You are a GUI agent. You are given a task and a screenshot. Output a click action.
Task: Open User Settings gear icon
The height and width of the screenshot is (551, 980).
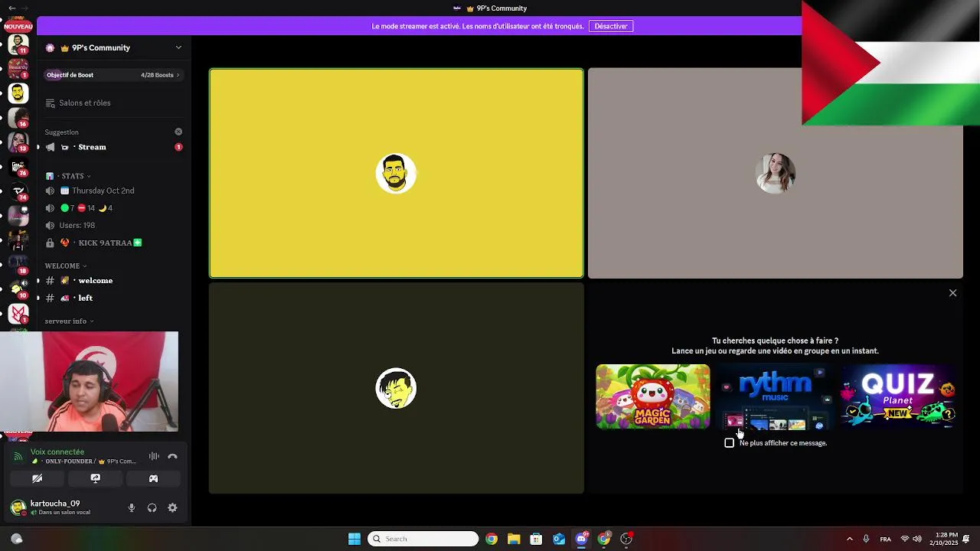pyautogui.click(x=172, y=507)
